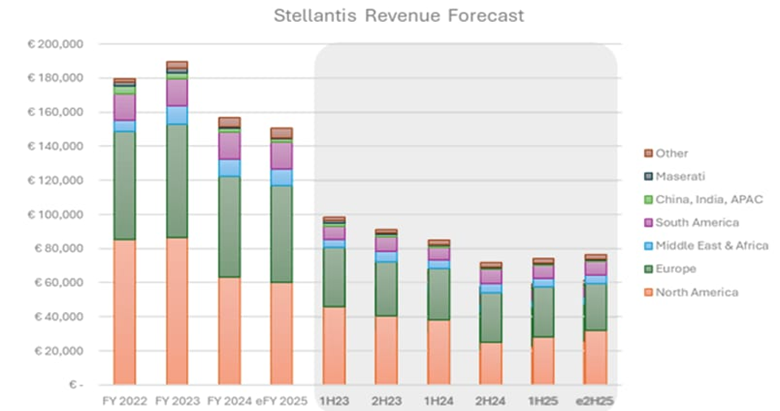Click the Maserati legend color swatch
The image size is (780, 411).
pyautogui.click(x=648, y=176)
